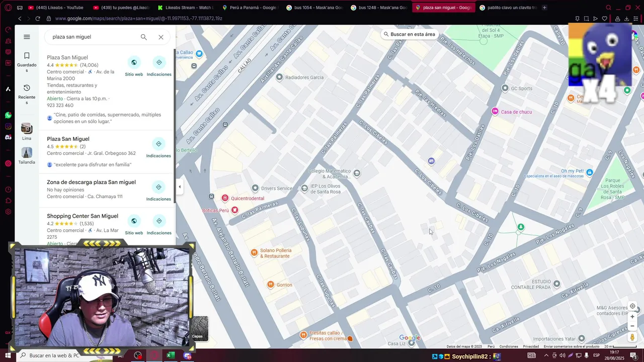Get Indicaciones to Zona de descarga plaza San miguel

pos(159,191)
